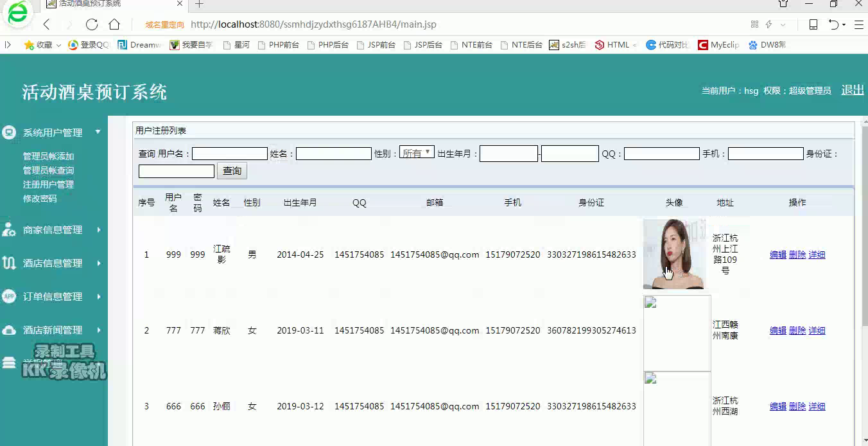The image size is (868, 446).
Task: Edit user 江疏影 via 编辑 link
Action: [x=778, y=254]
